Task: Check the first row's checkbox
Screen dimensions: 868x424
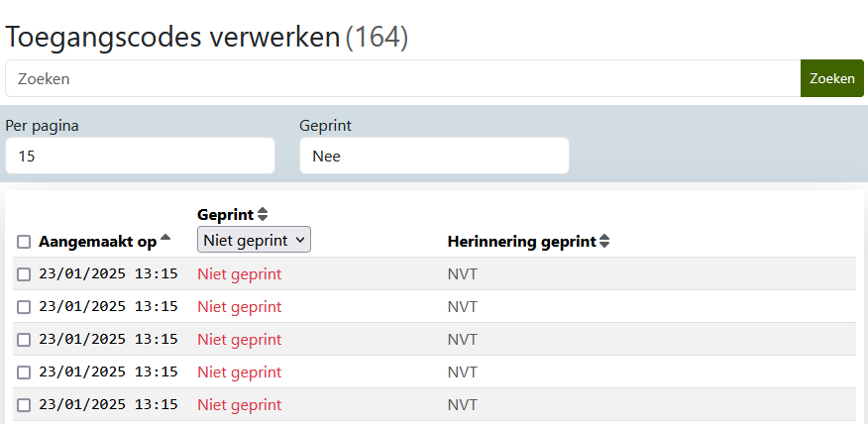Action: (x=24, y=274)
